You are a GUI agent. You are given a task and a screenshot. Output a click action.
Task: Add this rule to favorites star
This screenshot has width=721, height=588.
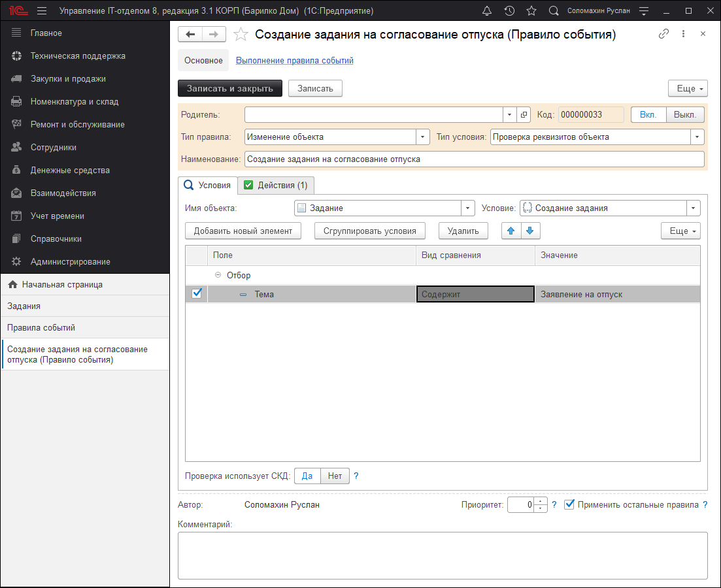tap(241, 35)
